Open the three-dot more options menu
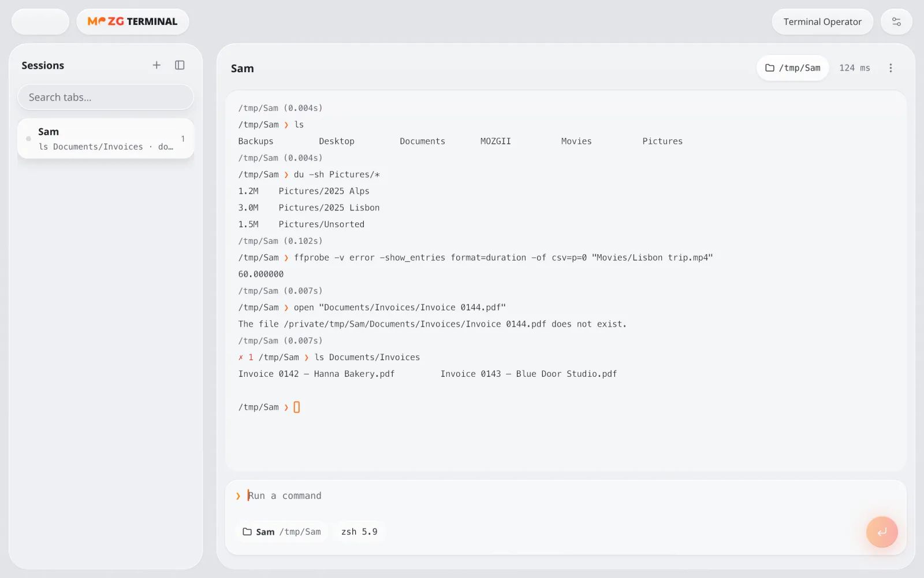 pyautogui.click(x=891, y=68)
